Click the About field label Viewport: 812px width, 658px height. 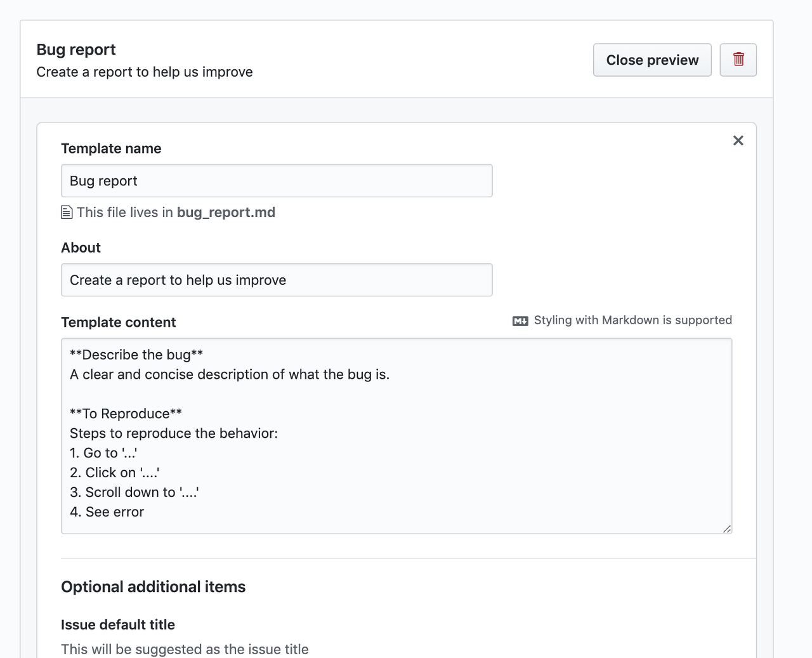pos(81,247)
